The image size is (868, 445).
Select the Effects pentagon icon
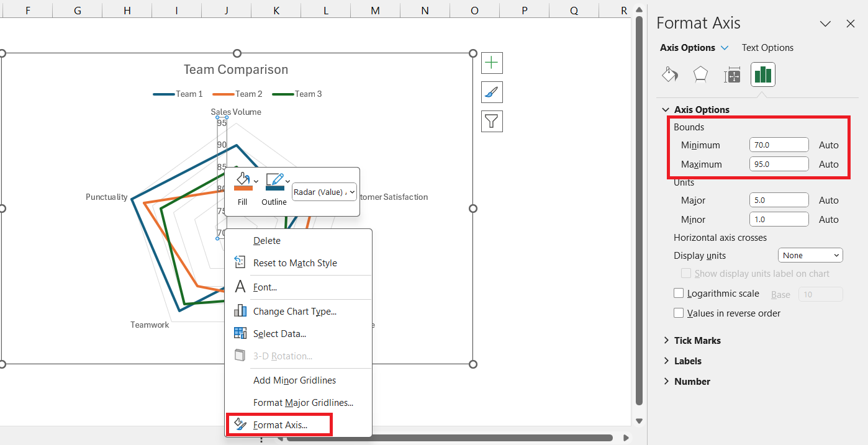(700, 75)
